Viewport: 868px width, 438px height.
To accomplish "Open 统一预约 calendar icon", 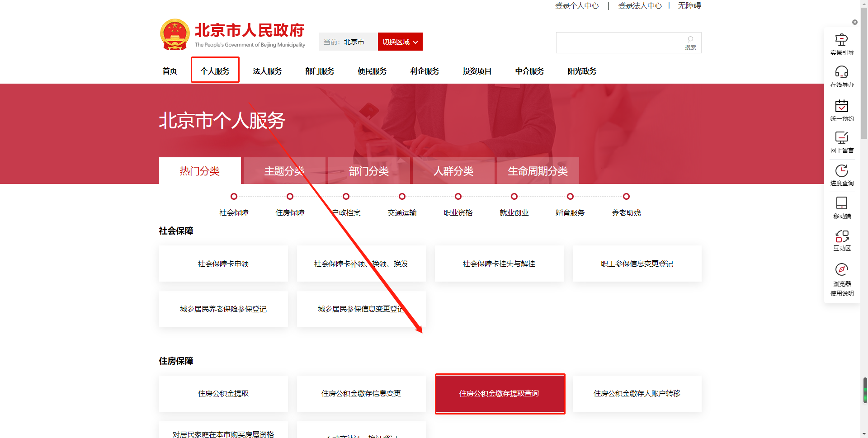I will 841,106.
